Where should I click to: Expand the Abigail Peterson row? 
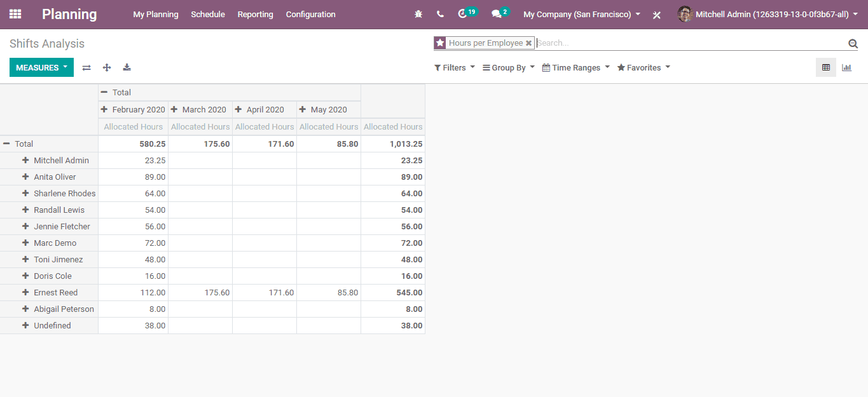[49, 309]
